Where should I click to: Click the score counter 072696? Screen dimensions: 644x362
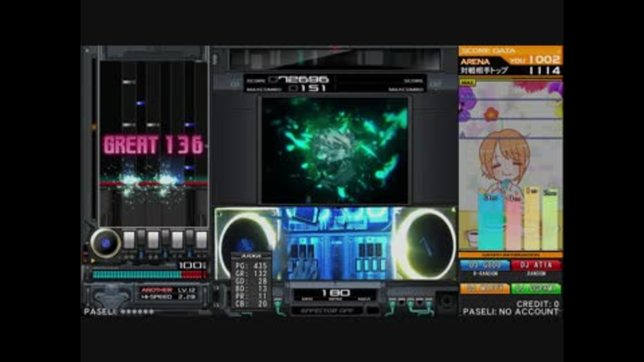pyautogui.click(x=299, y=79)
